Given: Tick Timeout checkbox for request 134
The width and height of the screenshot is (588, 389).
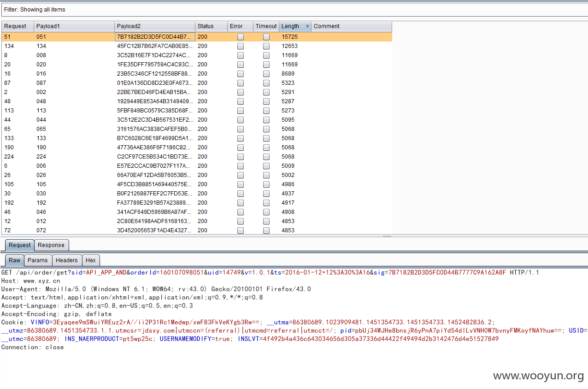Looking at the screenshot, I should click(266, 46).
